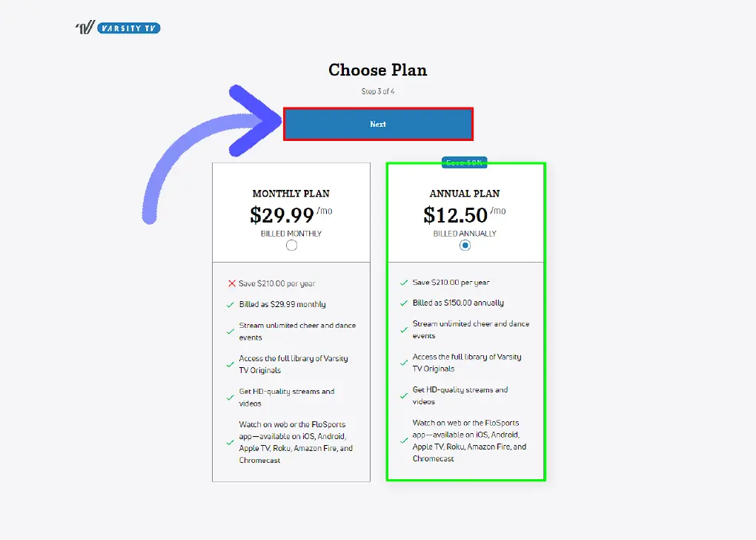The image size is (756, 540).
Task: Click the blue Next button
Action: pyautogui.click(x=378, y=124)
